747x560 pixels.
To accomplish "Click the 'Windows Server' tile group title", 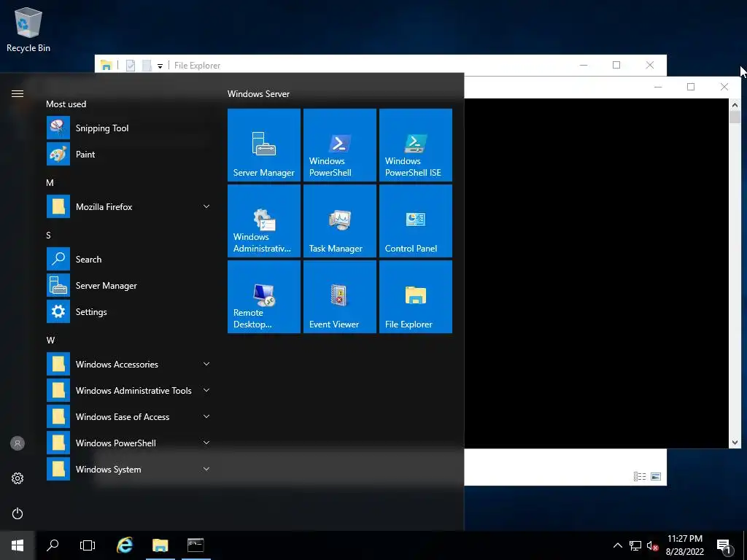I will click(258, 94).
